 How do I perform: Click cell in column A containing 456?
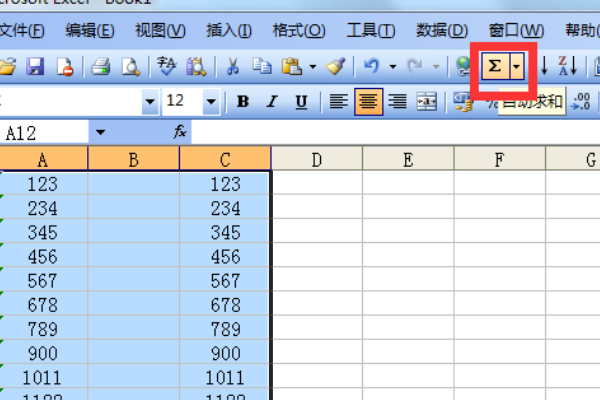[x=43, y=256]
